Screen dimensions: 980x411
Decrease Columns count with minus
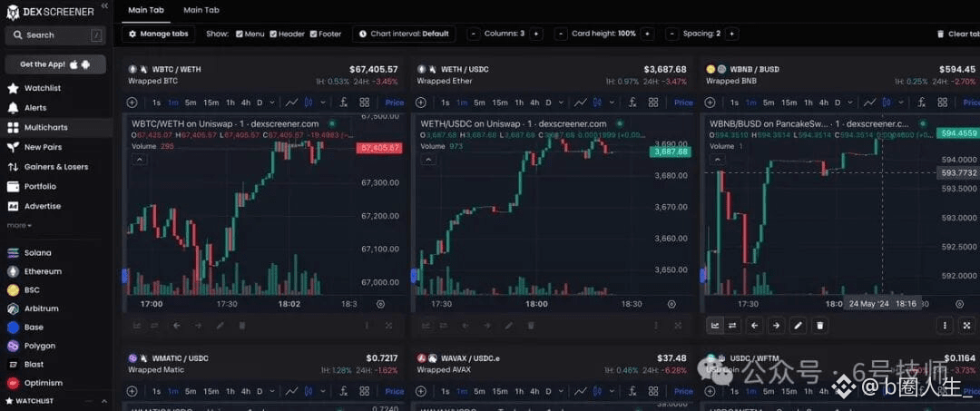click(474, 34)
